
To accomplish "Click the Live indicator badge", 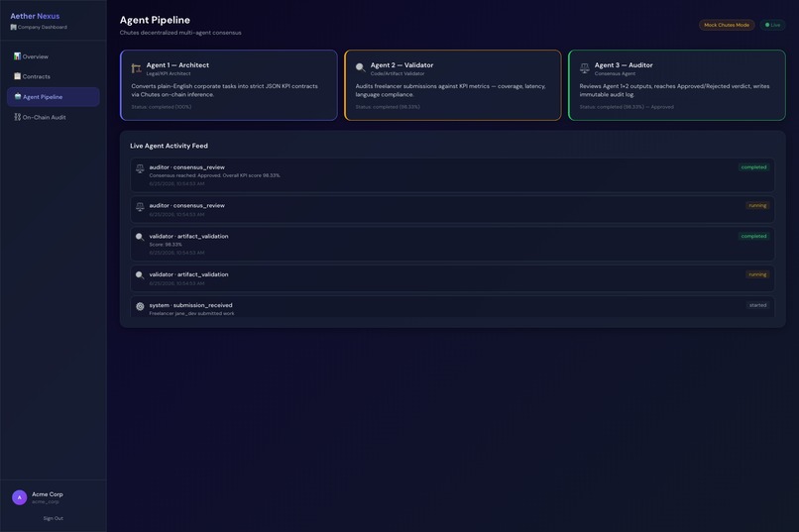I will (x=772, y=25).
